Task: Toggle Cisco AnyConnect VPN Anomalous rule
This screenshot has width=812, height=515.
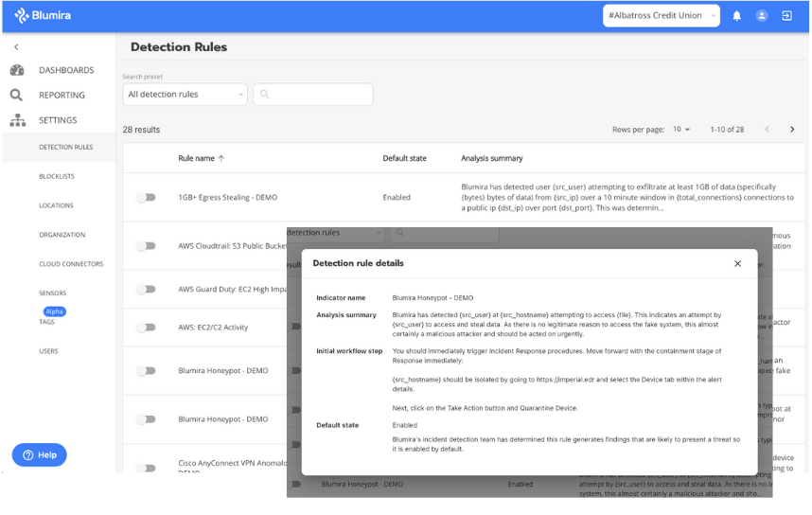Action: tap(146, 468)
